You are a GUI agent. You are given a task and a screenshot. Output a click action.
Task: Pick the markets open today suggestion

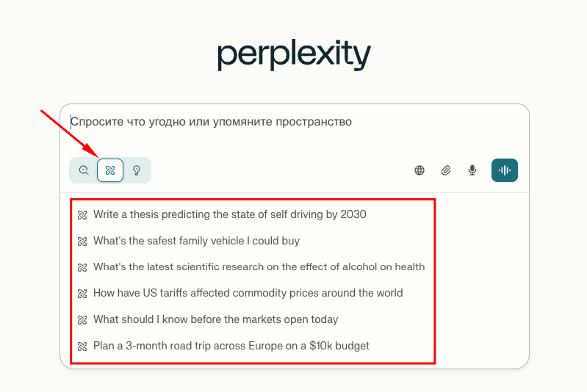click(215, 319)
